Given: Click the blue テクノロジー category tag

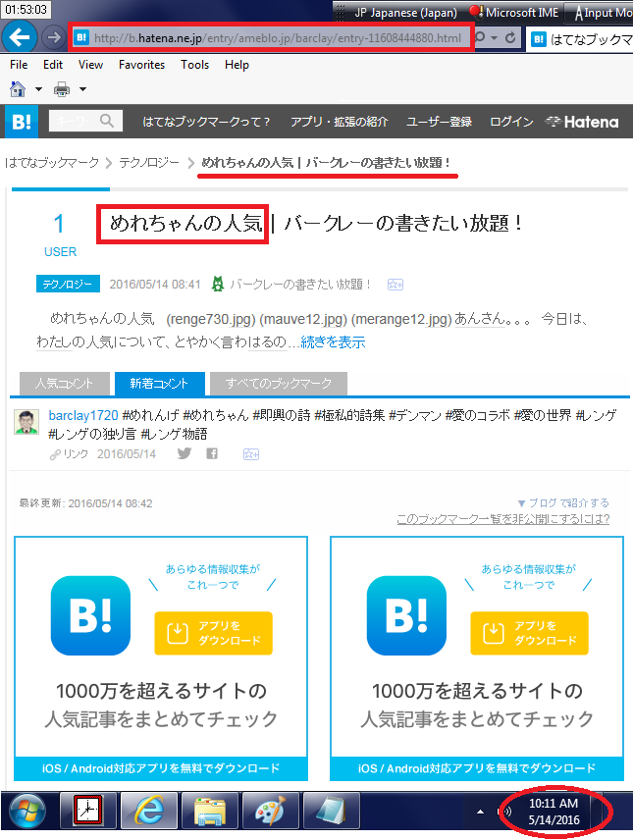Looking at the screenshot, I should pos(68,284).
